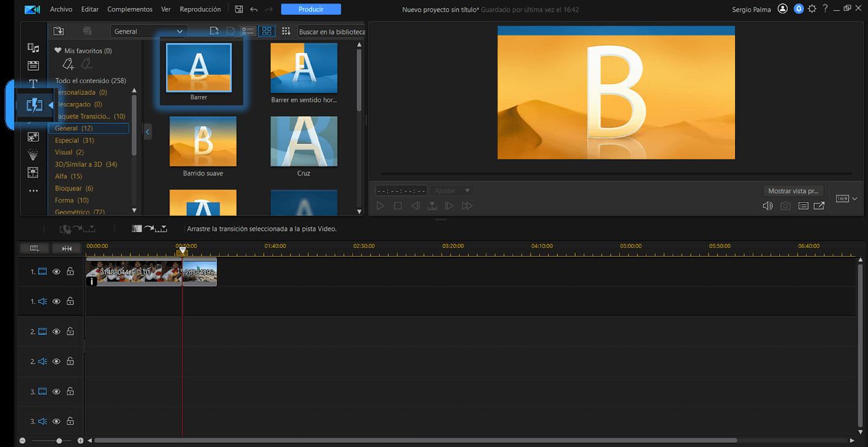Switch library to details list view
The image size is (868, 447).
(x=248, y=31)
